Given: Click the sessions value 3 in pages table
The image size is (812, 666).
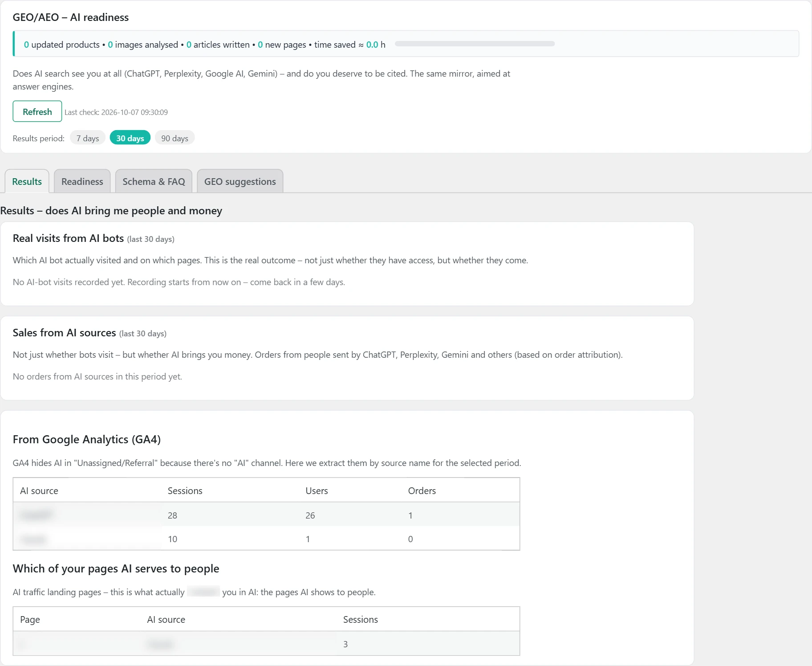Looking at the screenshot, I should coord(345,644).
